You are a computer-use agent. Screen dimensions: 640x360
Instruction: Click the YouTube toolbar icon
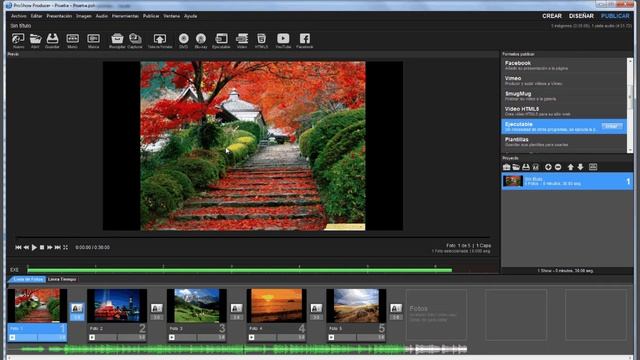[x=283, y=39]
